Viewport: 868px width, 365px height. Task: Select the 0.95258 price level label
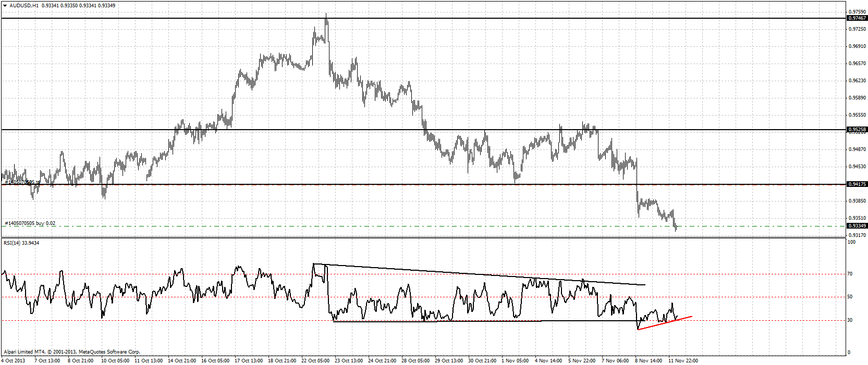point(858,130)
